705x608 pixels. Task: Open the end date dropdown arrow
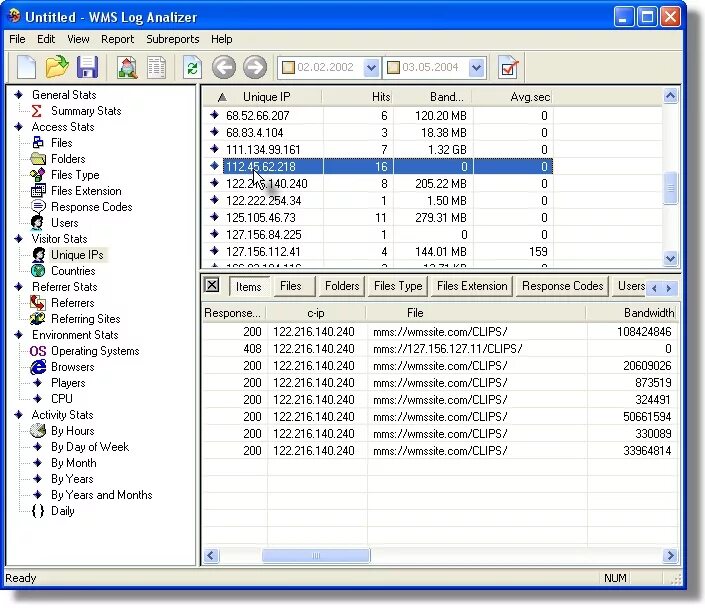[x=477, y=68]
